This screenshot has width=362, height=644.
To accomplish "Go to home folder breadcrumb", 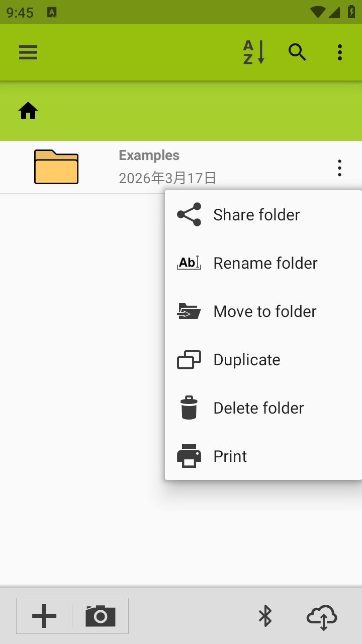I will pos(28,111).
